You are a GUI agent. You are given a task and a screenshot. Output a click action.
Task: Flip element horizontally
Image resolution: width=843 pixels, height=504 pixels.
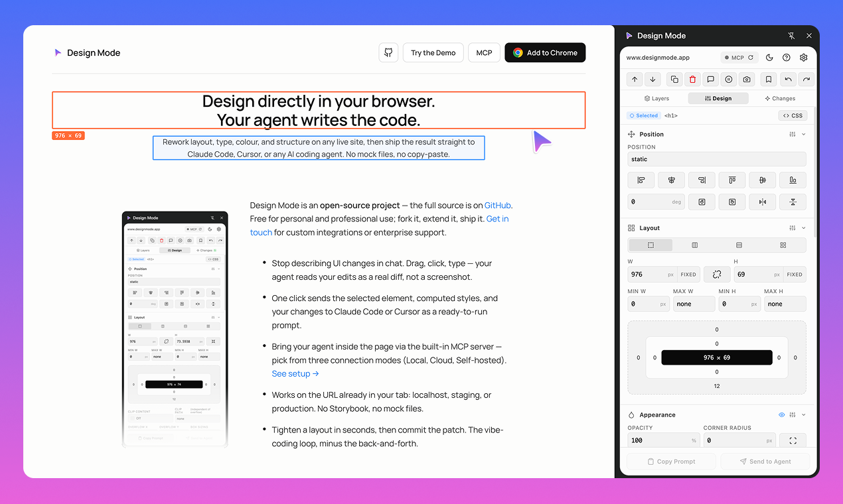click(x=763, y=202)
